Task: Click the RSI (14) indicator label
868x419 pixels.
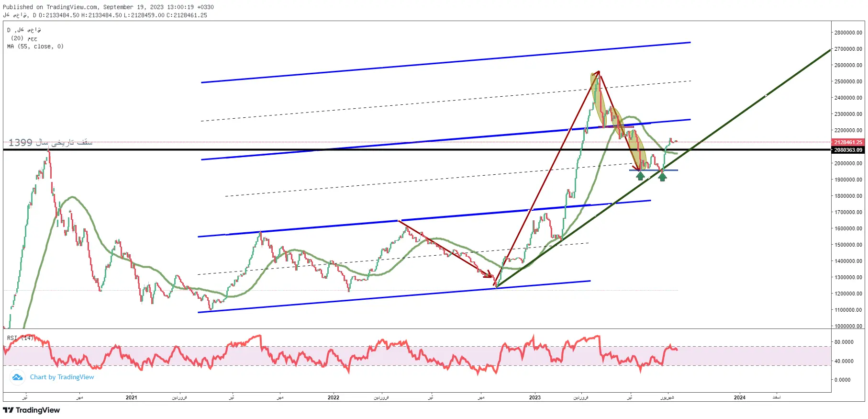Action: [x=21, y=338]
